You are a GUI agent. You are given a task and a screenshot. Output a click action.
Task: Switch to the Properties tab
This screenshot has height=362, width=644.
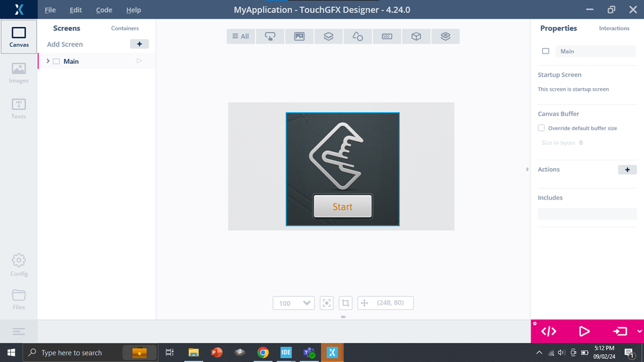(558, 28)
